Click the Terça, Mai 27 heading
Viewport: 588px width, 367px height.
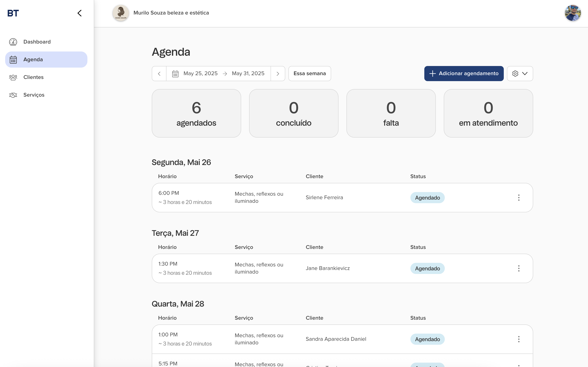(x=175, y=233)
